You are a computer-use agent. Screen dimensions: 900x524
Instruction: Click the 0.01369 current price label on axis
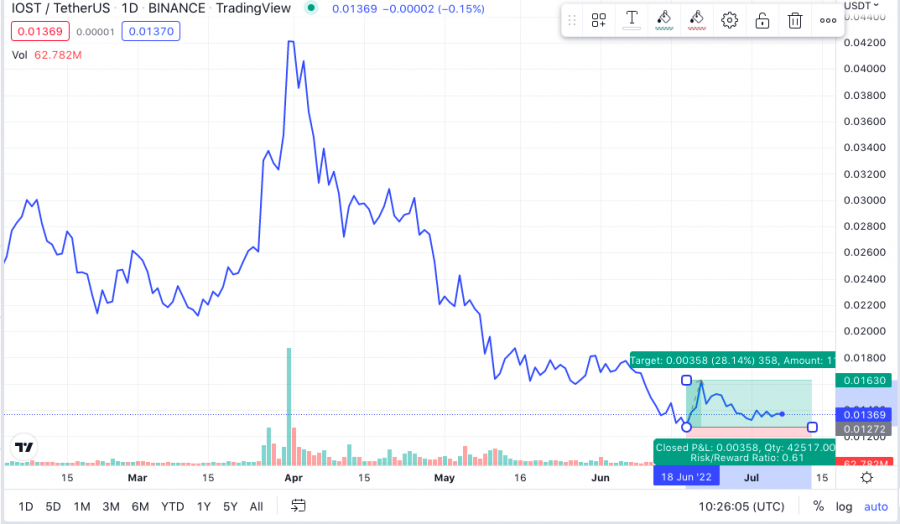(864, 414)
